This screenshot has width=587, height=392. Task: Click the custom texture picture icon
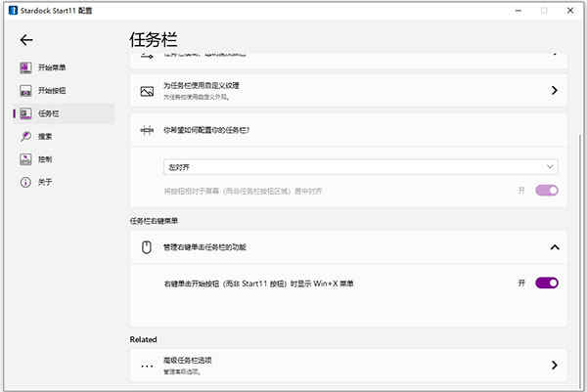coord(147,91)
